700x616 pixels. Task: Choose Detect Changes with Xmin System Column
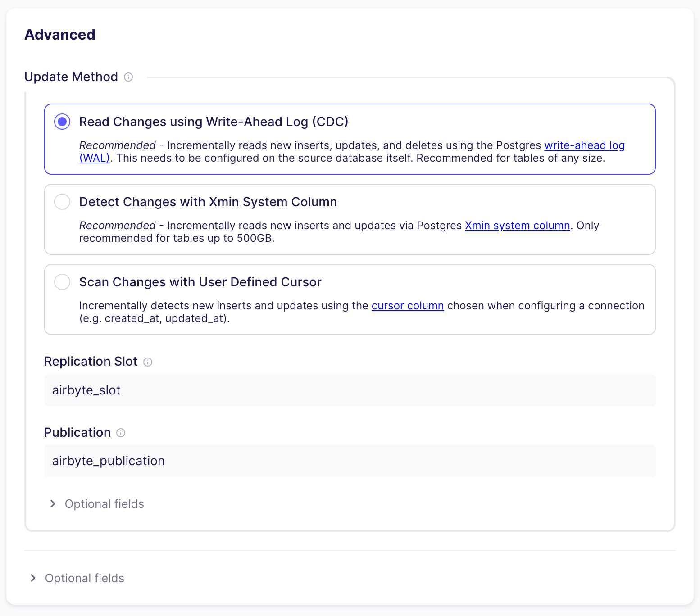(62, 202)
